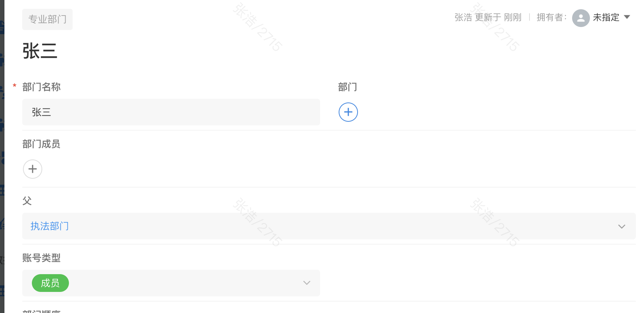Click the 父 field label

[x=27, y=201]
